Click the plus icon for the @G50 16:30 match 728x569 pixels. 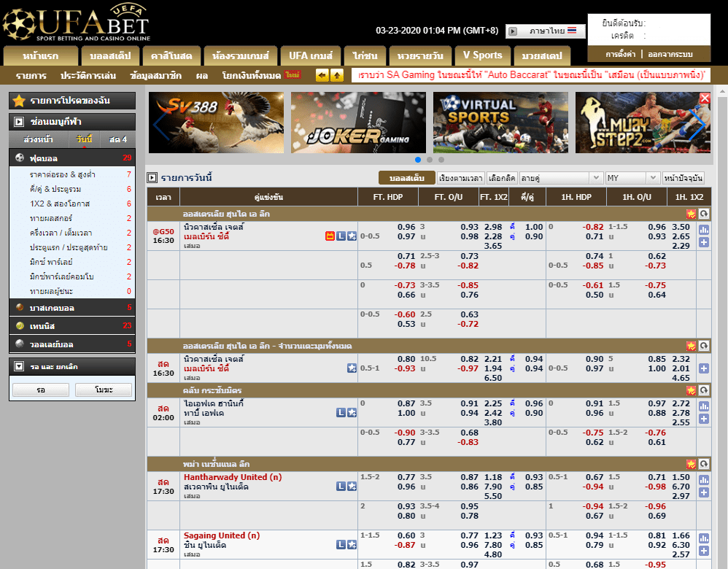[x=704, y=242]
